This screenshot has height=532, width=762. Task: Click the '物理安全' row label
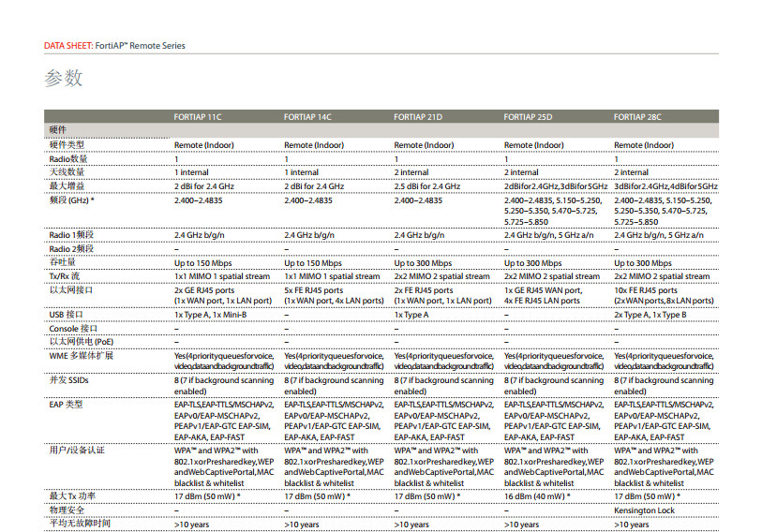click(x=67, y=510)
